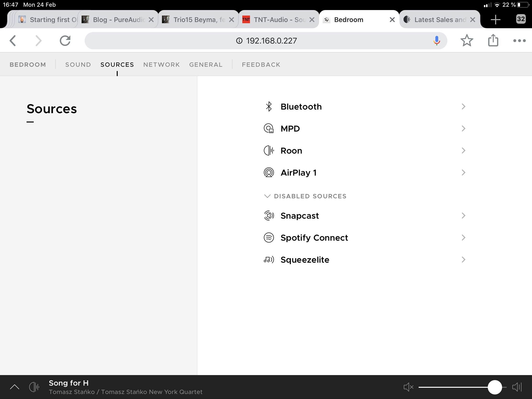Open the Network settings tab
The image size is (532, 399).
161,65
